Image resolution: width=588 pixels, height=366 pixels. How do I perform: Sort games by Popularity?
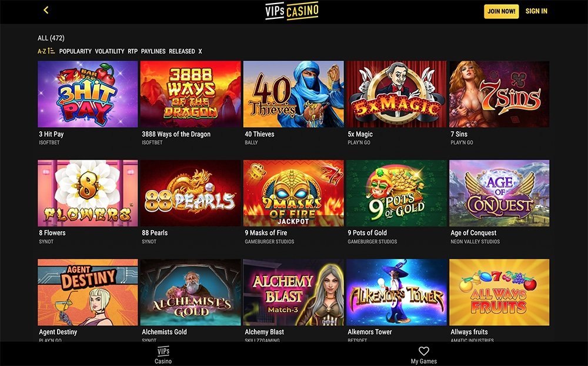[x=75, y=51]
